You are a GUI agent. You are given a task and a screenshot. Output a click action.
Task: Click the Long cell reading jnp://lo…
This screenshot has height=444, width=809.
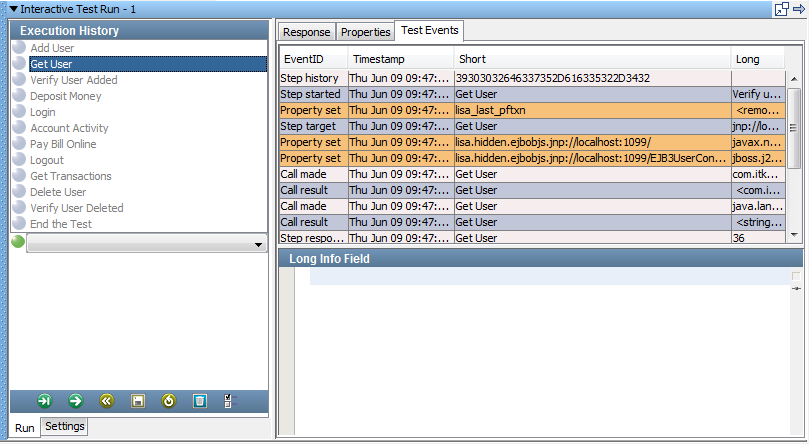tap(758, 126)
